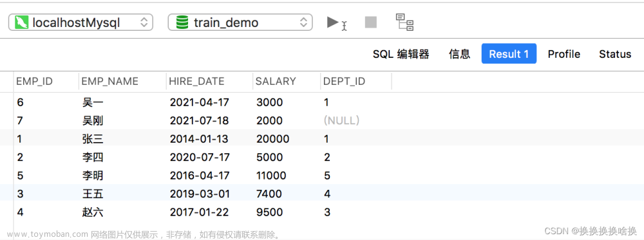Click the EMP_ID cell in 吴刚's row
644x240 pixels.
[20, 120]
